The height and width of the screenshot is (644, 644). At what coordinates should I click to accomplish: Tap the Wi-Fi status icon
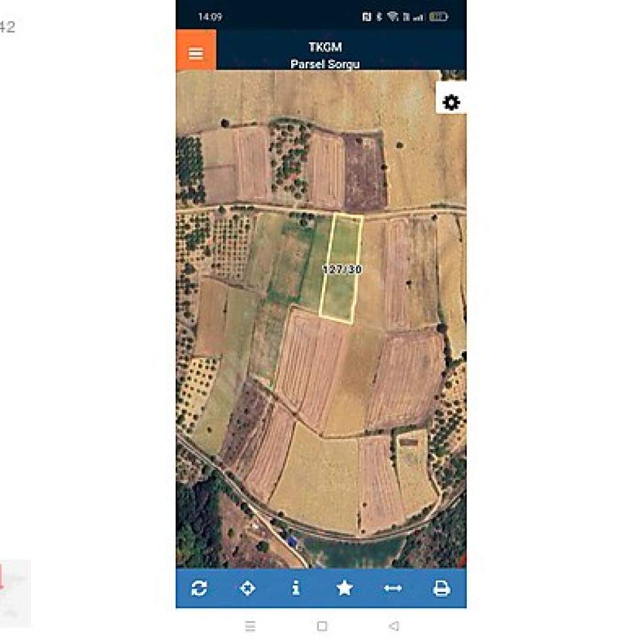(x=393, y=17)
